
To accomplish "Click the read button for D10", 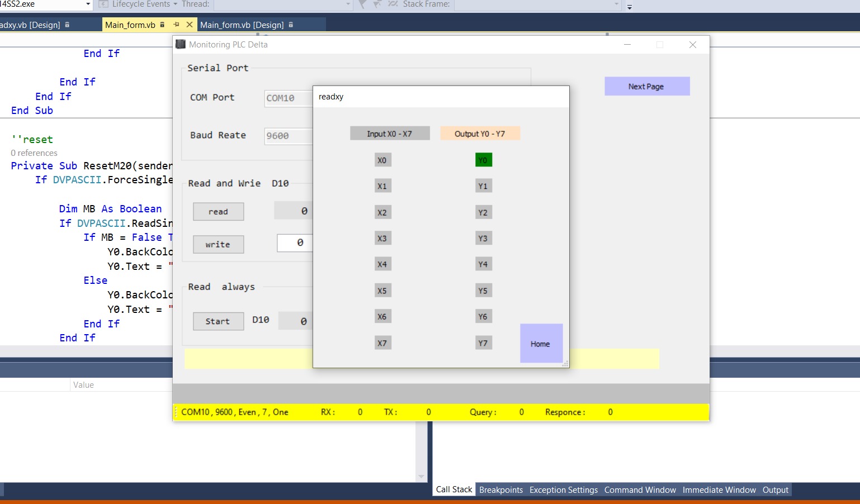I will (218, 212).
